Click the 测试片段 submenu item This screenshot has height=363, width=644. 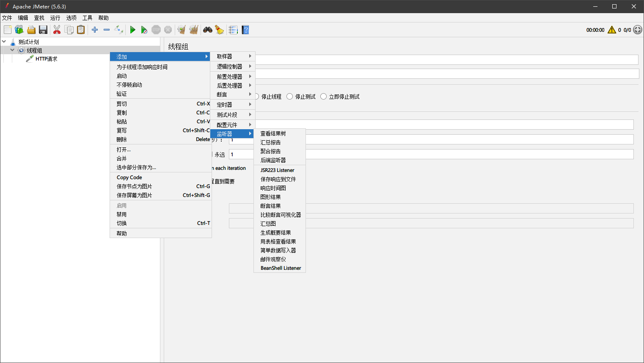[232, 115]
